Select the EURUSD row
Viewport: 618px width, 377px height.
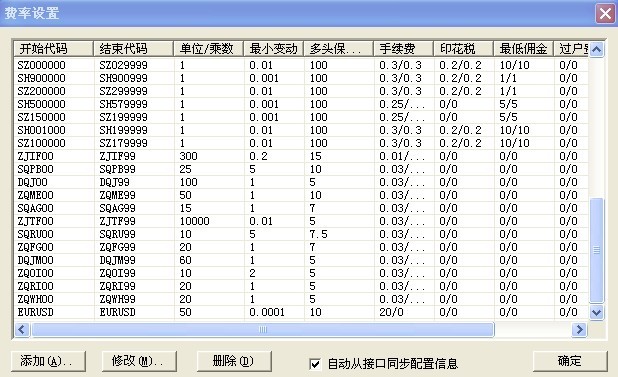pyautogui.click(x=302, y=312)
